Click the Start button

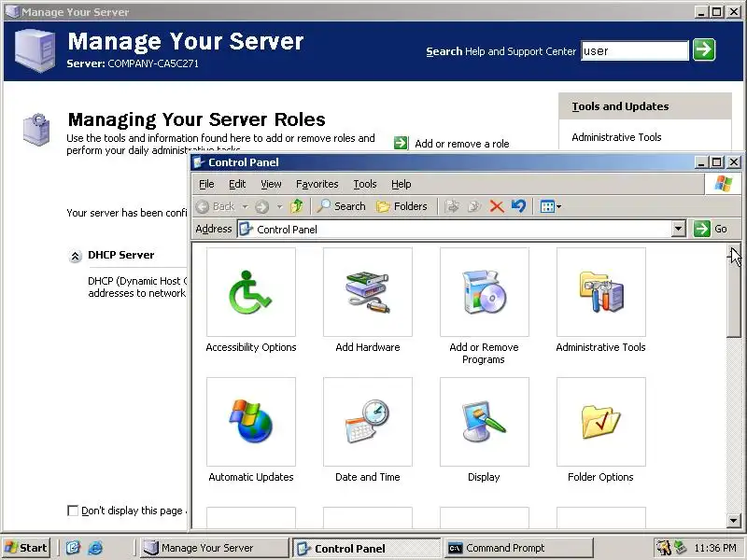(x=26, y=548)
